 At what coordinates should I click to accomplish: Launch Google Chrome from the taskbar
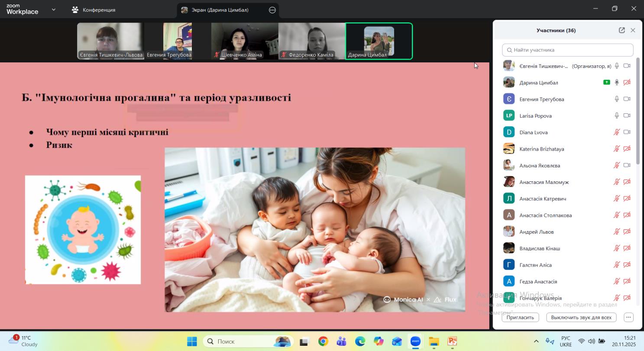[323, 341]
